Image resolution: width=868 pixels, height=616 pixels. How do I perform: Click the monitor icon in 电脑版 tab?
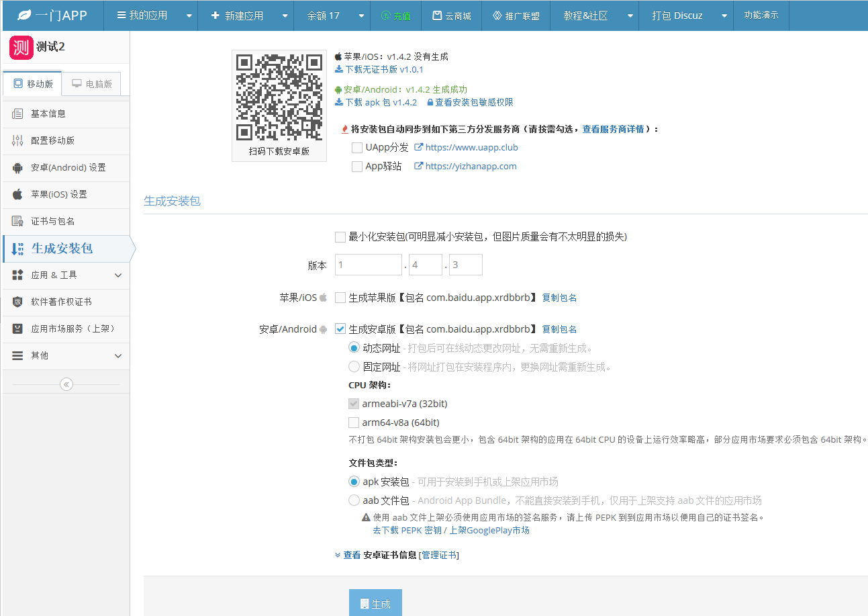click(x=77, y=84)
